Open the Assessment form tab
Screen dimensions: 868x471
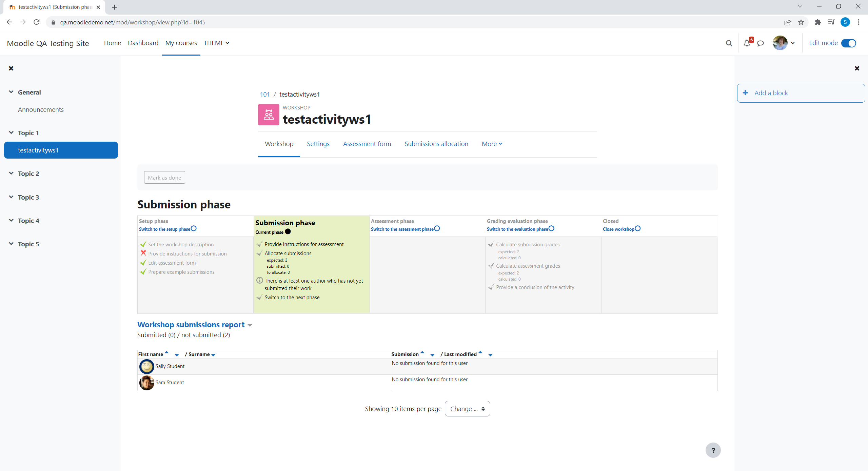coord(367,144)
